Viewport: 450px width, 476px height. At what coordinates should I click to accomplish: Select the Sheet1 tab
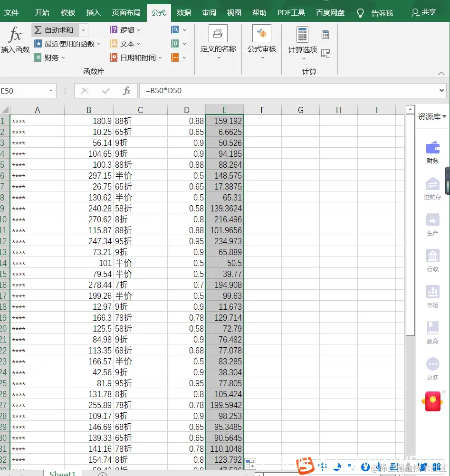coord(62,473)
